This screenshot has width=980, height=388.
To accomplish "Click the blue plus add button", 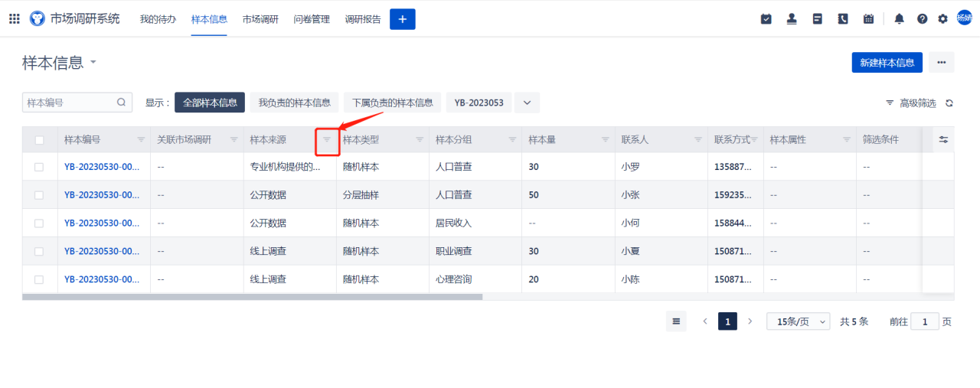I will click(403, 19).
